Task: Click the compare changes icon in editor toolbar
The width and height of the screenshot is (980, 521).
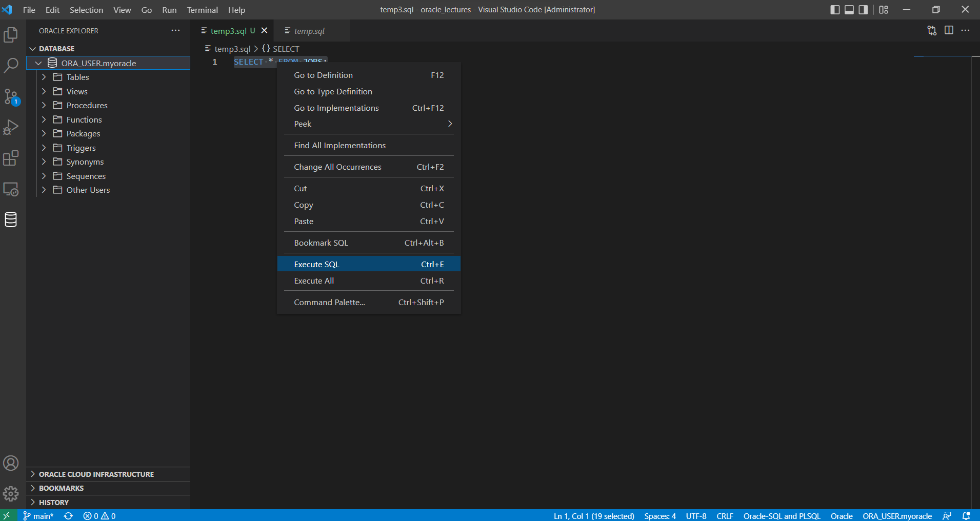Action: tap(932, 31)
